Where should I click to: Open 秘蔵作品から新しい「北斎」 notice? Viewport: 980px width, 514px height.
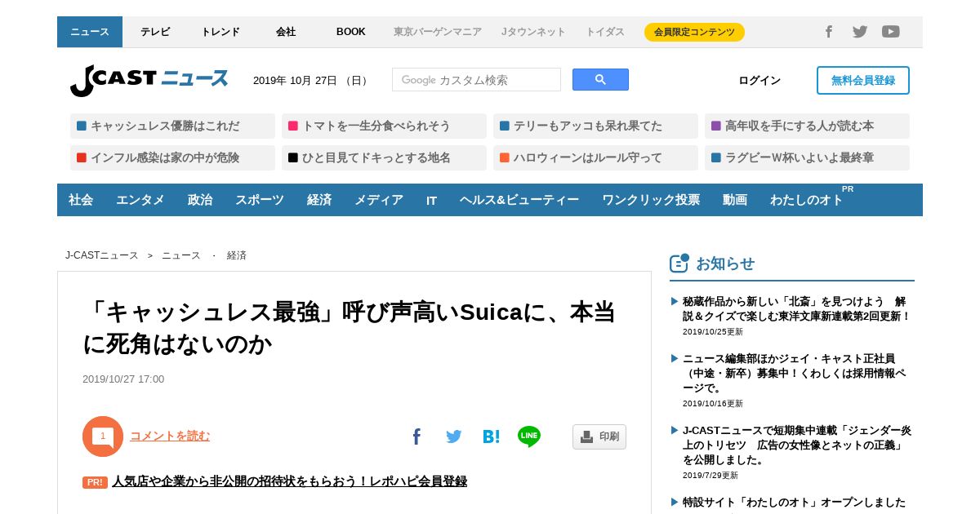pos(796,308)
